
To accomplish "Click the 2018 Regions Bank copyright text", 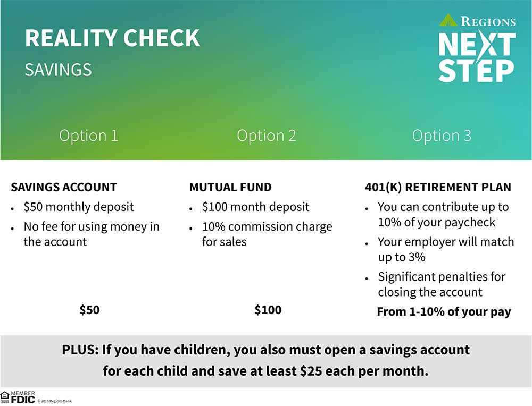I will click(54, 401).
